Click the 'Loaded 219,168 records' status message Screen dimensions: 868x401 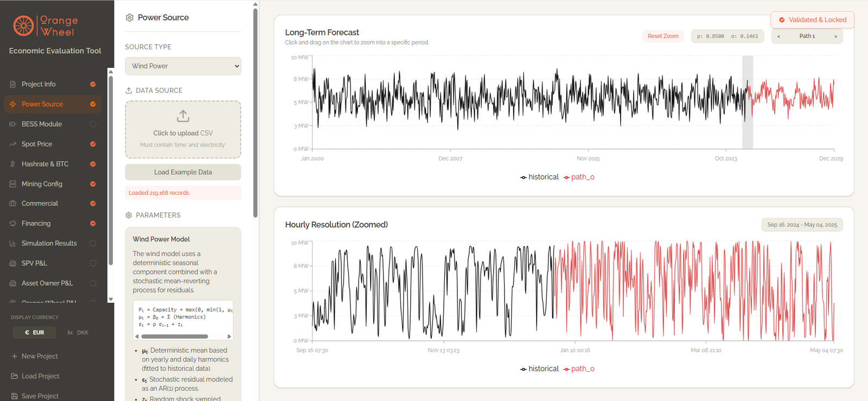click(183, 193)
